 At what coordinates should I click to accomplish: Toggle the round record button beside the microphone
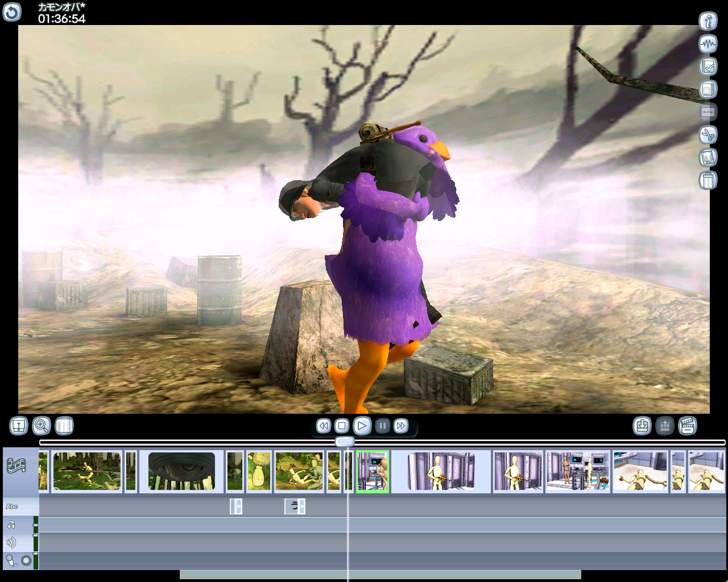[x=26, y=561]
